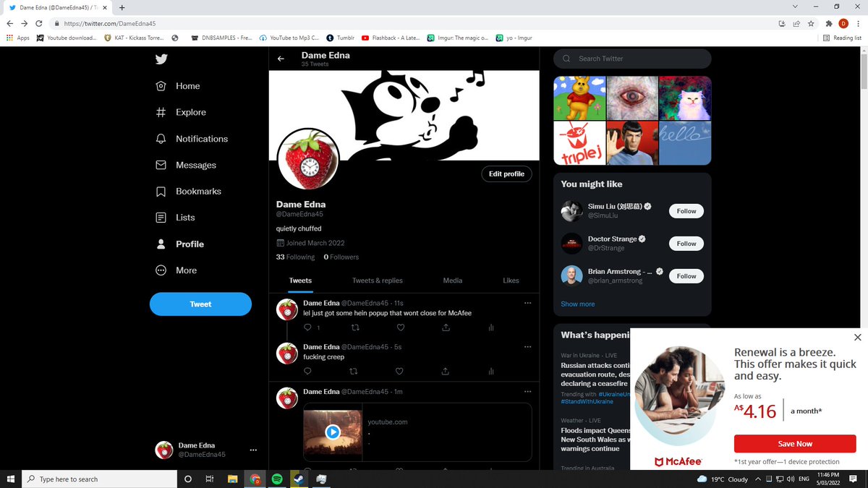Screen dimensions: 868x488
Task: Open Lists in the sidebar
Action: 175,218
